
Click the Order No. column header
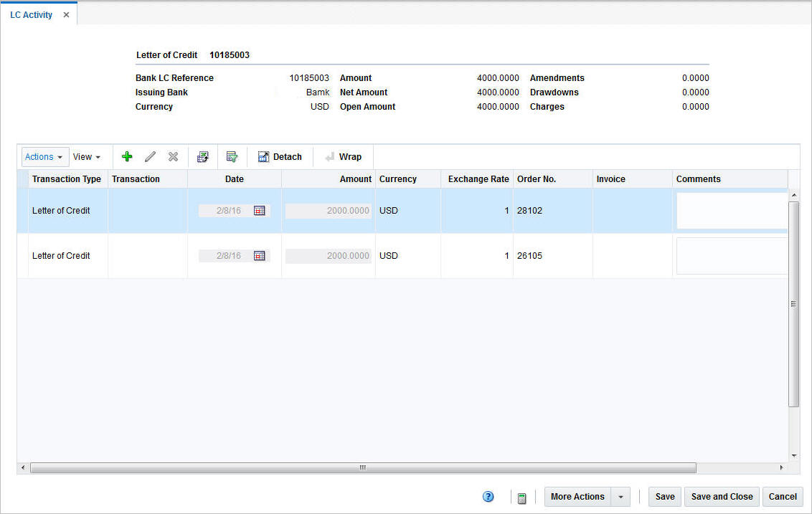click(x=552, y=179)
